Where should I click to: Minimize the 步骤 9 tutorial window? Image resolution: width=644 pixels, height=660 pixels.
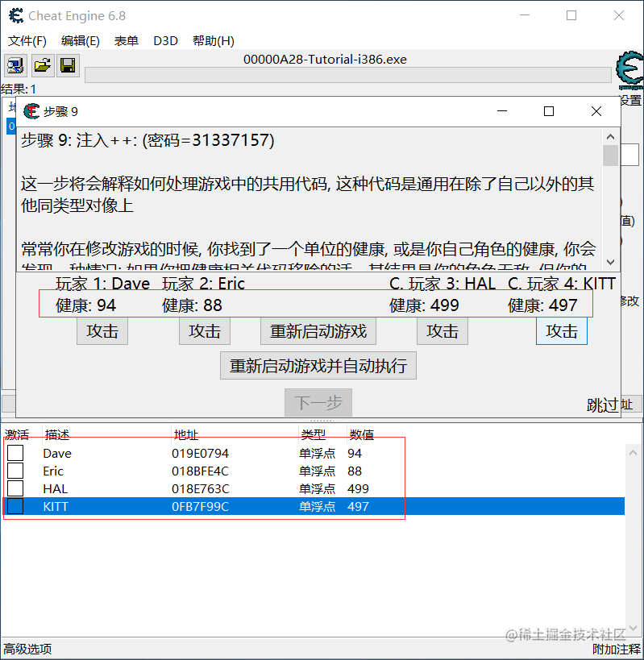point(501,111)
